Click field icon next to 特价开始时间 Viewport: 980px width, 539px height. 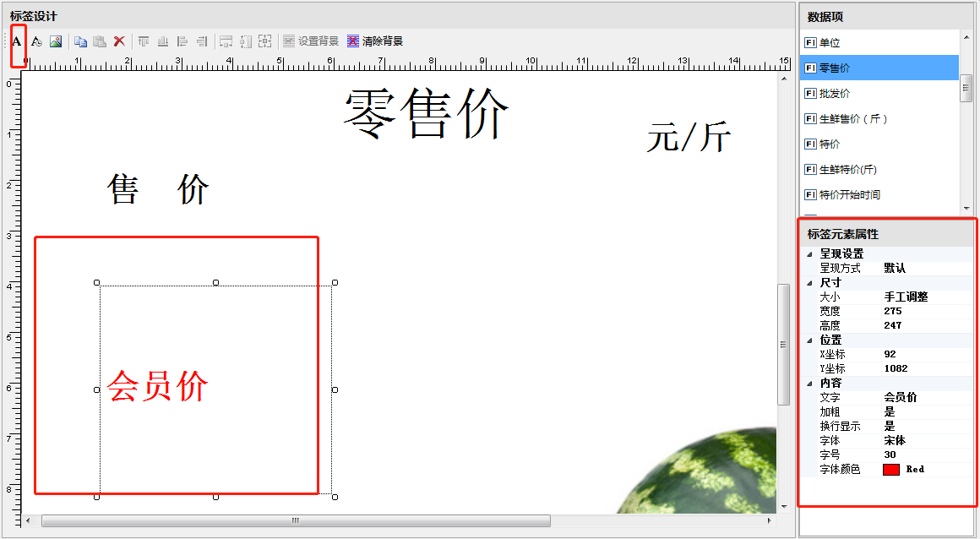pyautogui.click(x=810, y=194)
